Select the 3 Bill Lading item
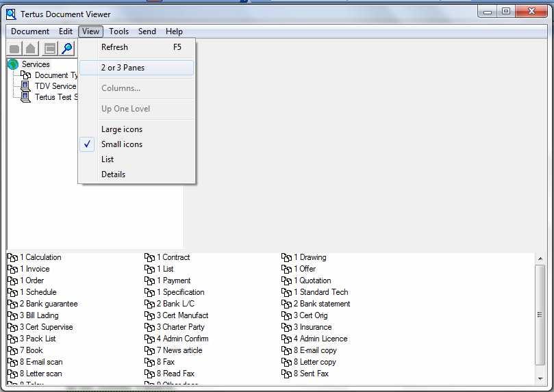This screenshot has height=392, width=554. click(33, 315)
